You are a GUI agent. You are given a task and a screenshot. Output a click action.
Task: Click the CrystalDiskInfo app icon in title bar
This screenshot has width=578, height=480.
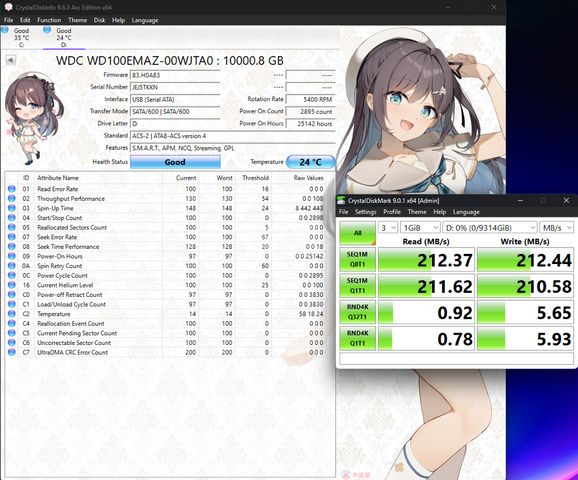pyautogui.click(x=8, y=7)
